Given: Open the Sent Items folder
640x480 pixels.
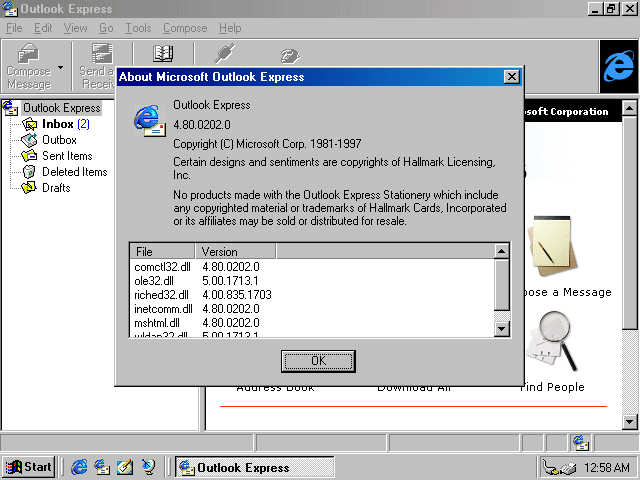Looking at the screenshot, I should (x=67, y=156).
